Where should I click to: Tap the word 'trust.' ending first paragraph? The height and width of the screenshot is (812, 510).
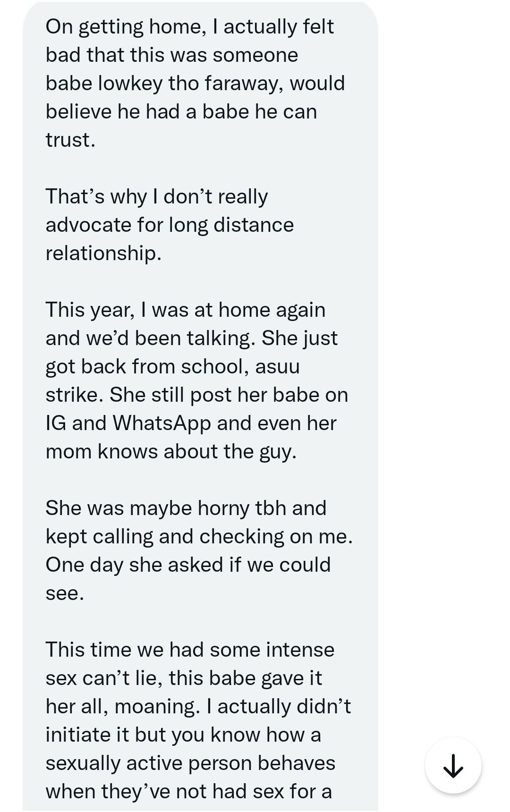70,140
